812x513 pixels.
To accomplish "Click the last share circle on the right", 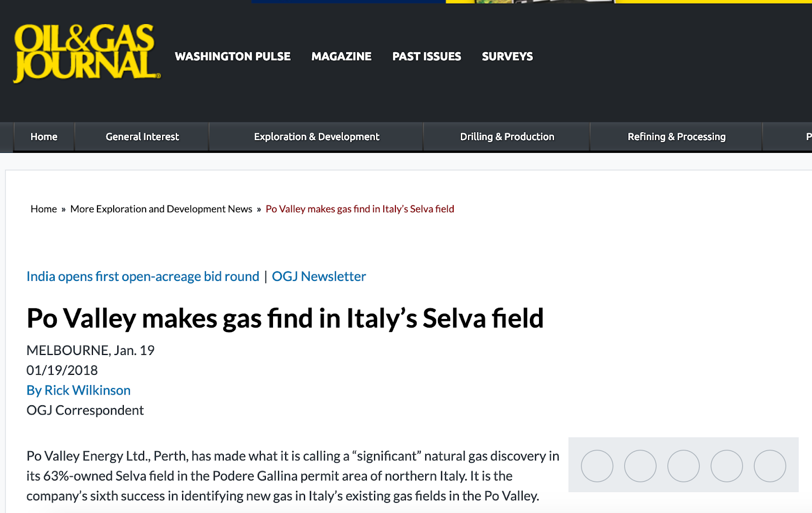I will click(770, 466).
